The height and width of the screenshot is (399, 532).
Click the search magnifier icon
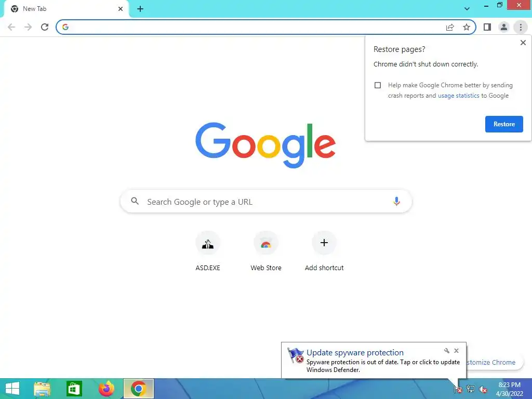(x=135, y=201)
